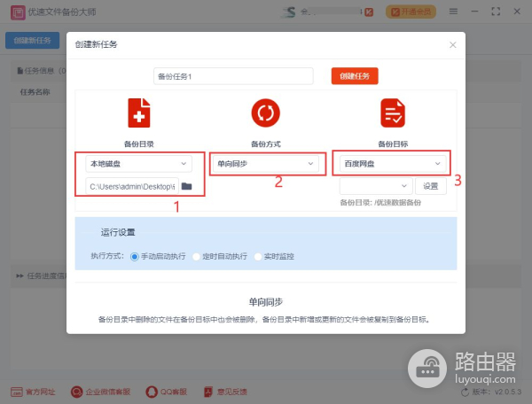532x404 pixels.
Task: Select 定时自动执行 radio option
Action: pyautogui.click(x=196, y=257)
